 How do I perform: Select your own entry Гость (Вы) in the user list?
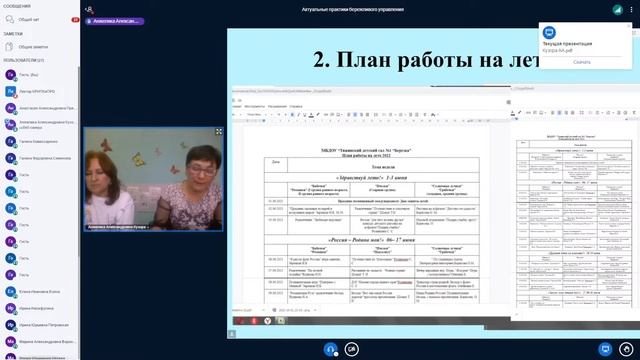(40, 75)
